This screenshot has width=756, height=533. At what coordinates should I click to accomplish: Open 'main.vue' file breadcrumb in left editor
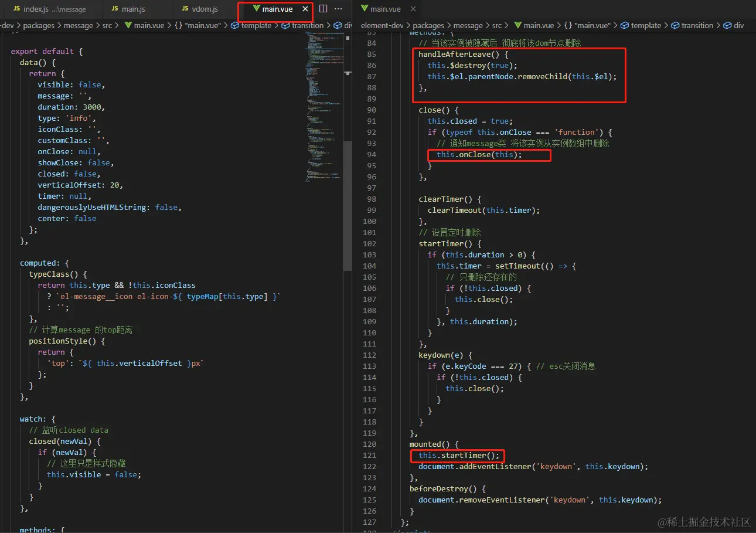coord(149,26)
